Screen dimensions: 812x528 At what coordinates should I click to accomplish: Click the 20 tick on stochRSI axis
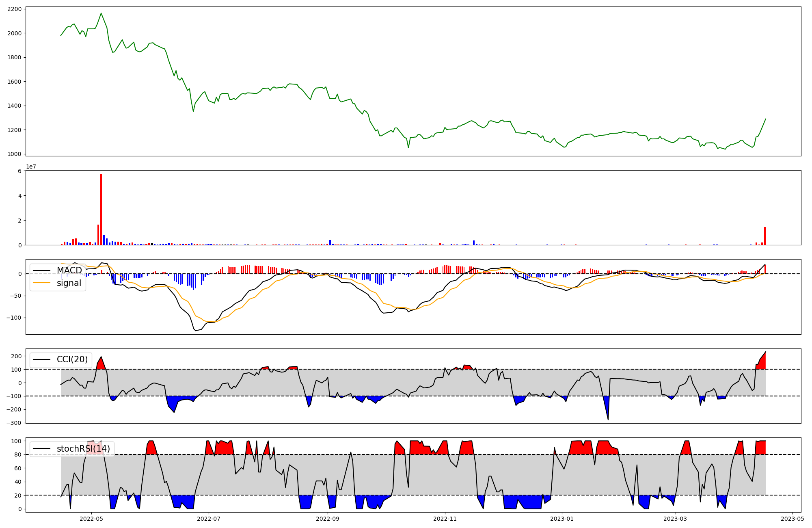tap(18, 496)
